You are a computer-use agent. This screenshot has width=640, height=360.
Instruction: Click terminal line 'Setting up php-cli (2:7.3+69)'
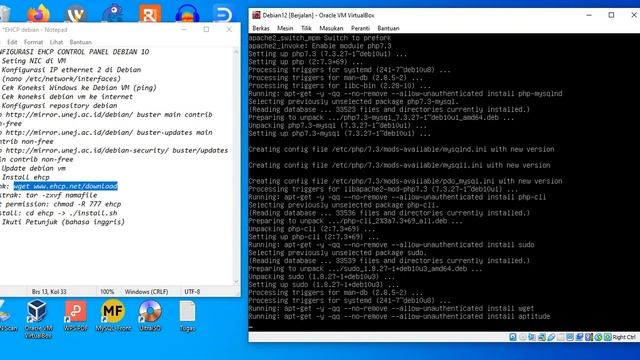click(x=313, y=237)
